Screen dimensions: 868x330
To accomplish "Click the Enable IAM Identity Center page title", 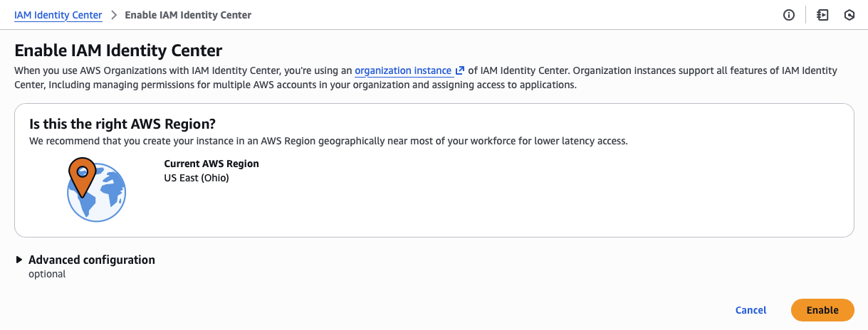I will pos(118,50).
